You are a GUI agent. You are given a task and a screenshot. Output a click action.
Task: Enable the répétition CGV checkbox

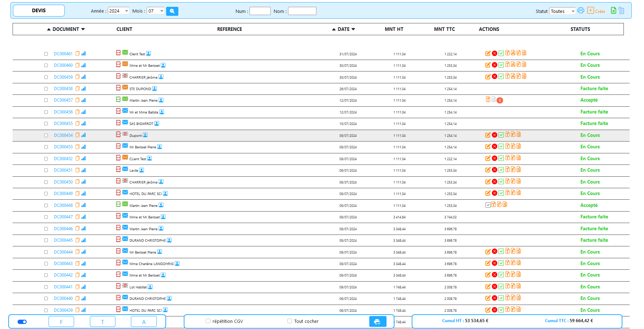tap(208, 321)
